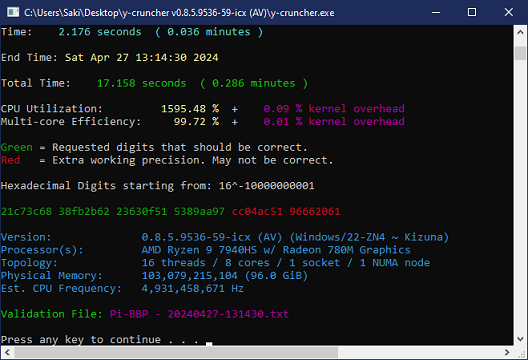This screenshot has width=528, height=360.
Task: Click the Press any key to continue prompt
Action: pos(100,339)
